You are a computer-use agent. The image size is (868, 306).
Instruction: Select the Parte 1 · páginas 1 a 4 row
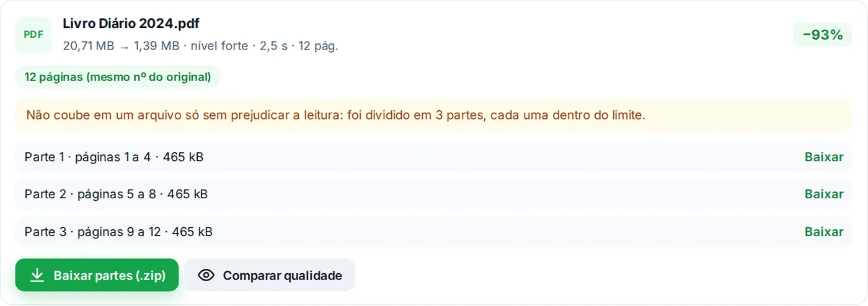pos(434,157)
